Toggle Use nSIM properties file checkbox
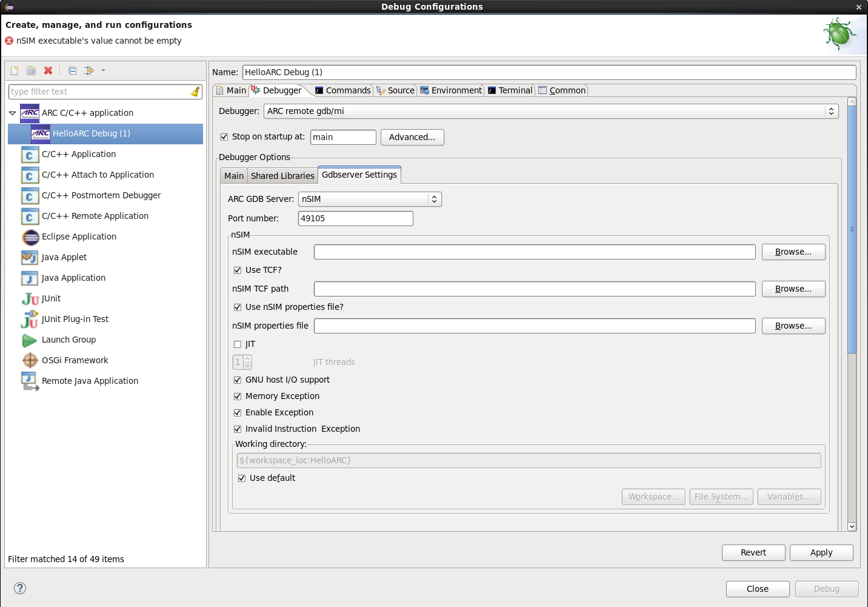Screen dimensions: 868x607 [238, 307]
